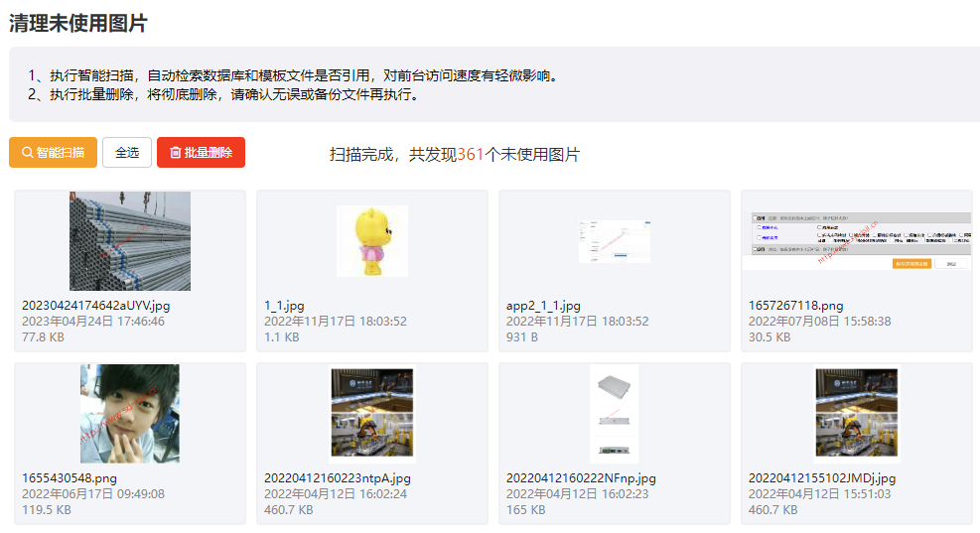Select the 1657267118.png screenshot thumbnail

click(x=858, y=240)
